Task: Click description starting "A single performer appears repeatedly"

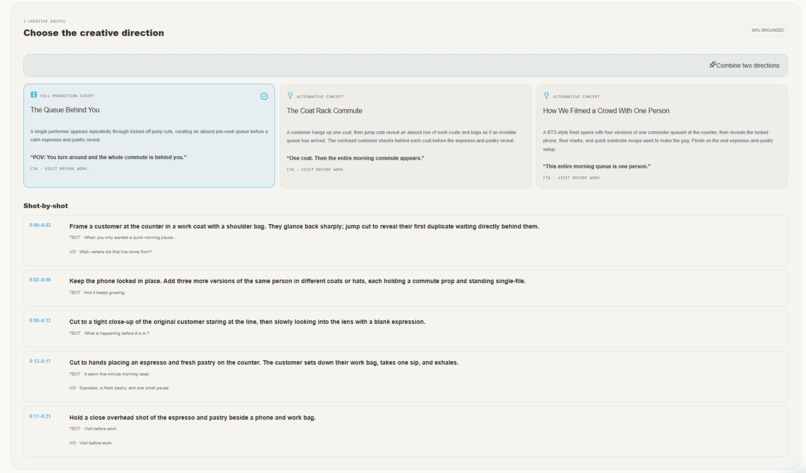Action: [149, 136]
